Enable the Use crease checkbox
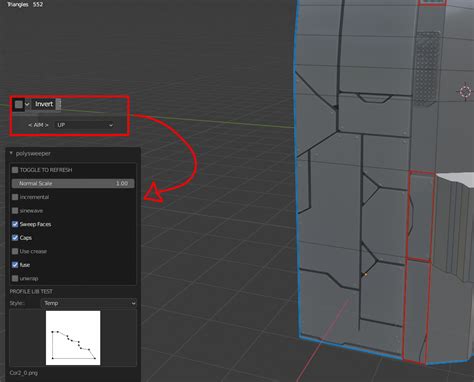 [15, 251]
